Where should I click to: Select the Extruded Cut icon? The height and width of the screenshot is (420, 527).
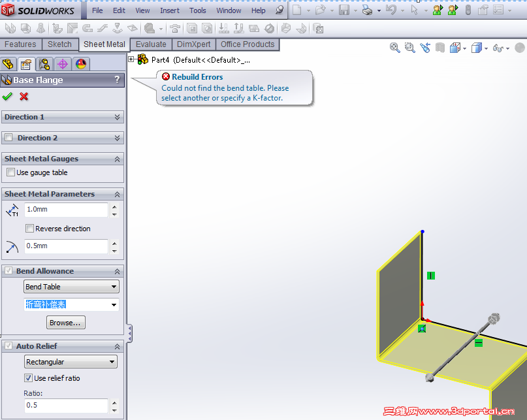[x=192, y=29]
